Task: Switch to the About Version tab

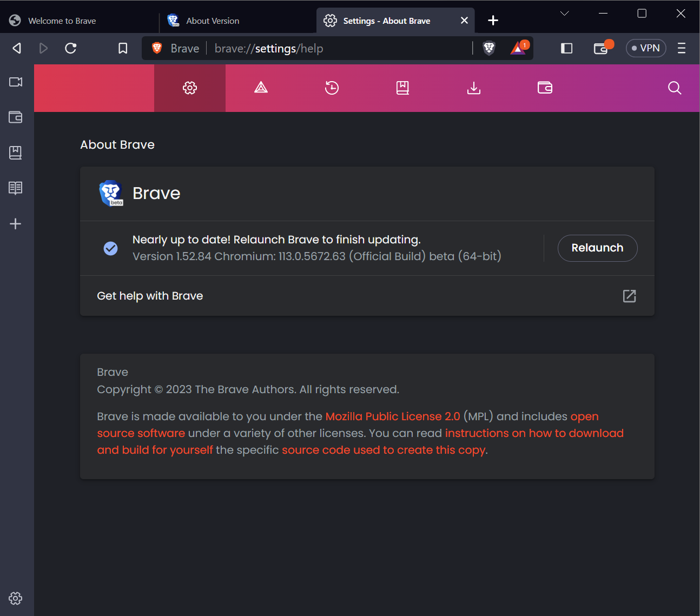Action: click(238, 21)
